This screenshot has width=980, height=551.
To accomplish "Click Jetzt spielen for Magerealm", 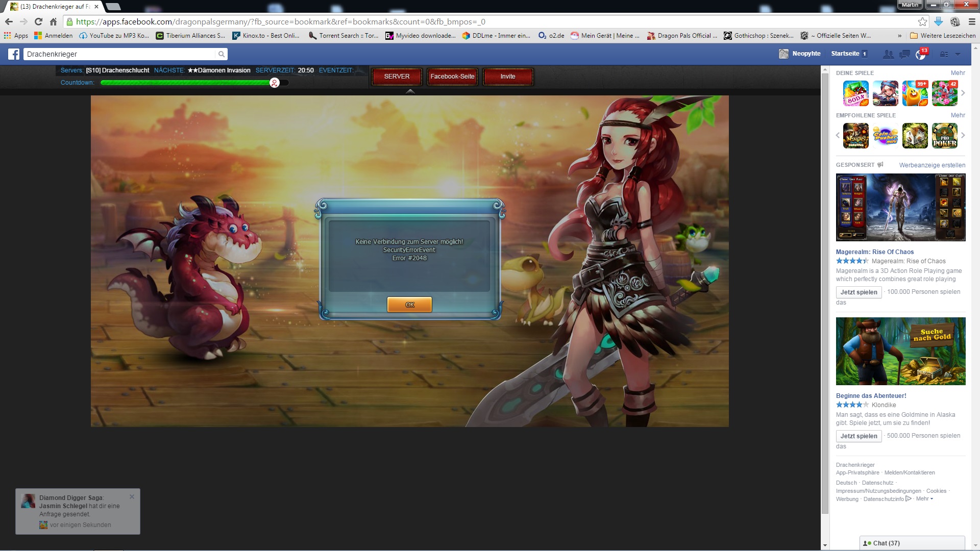I will tap(859, 292).
